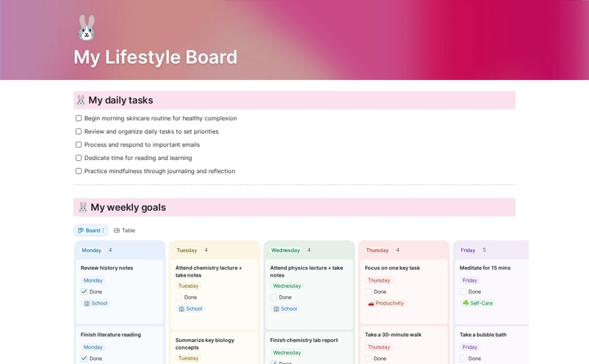589x364 pixels.
Task: Click the Self-Care tag on Friday card
Action: point(477,303)
